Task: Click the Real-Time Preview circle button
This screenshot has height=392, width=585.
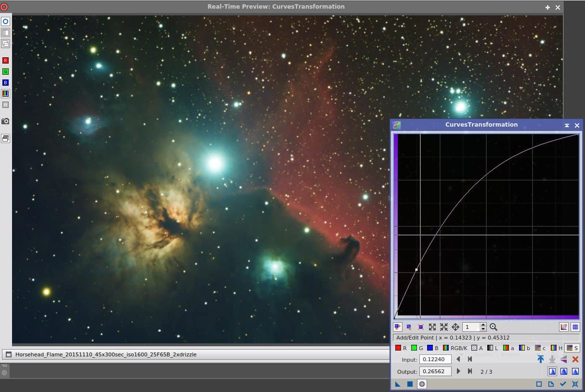Action: tap(422, 384)
